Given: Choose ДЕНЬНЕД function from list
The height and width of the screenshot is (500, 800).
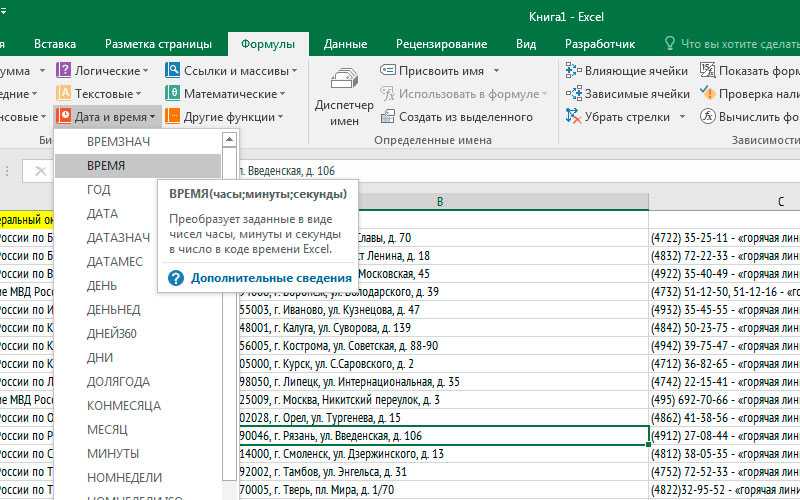Looking at the screenshot, I should 138,309.
